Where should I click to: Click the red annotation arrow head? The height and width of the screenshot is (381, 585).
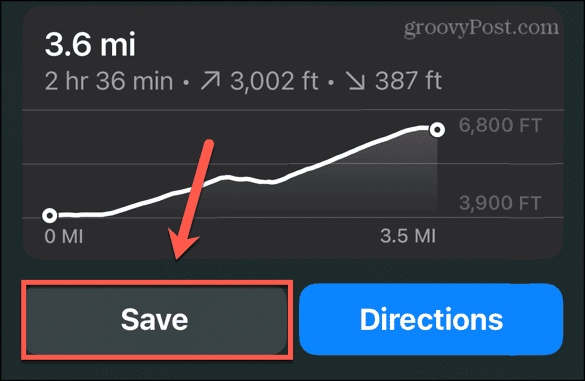(182, 245)
